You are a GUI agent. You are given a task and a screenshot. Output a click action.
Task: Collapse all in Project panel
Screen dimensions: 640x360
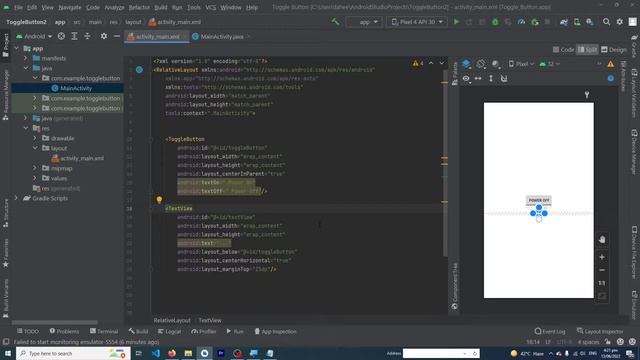pyautogui.click(x=87, y=36)
